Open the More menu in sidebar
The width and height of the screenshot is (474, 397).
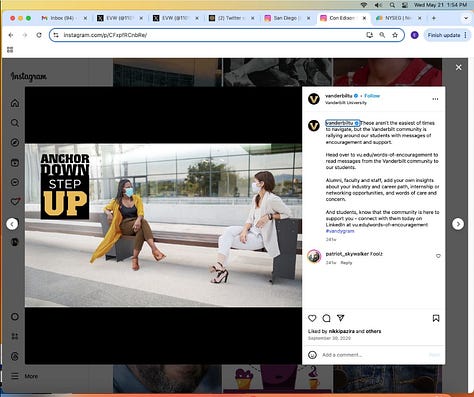coord(24,376)
